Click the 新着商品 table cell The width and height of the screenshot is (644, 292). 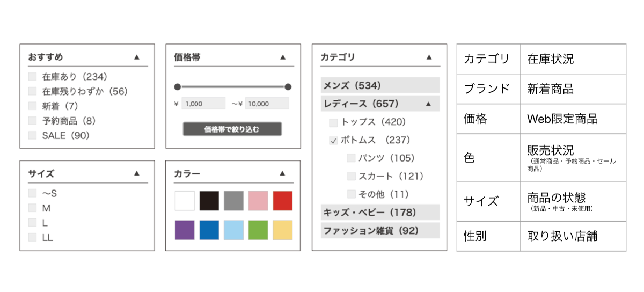point(573,89)
